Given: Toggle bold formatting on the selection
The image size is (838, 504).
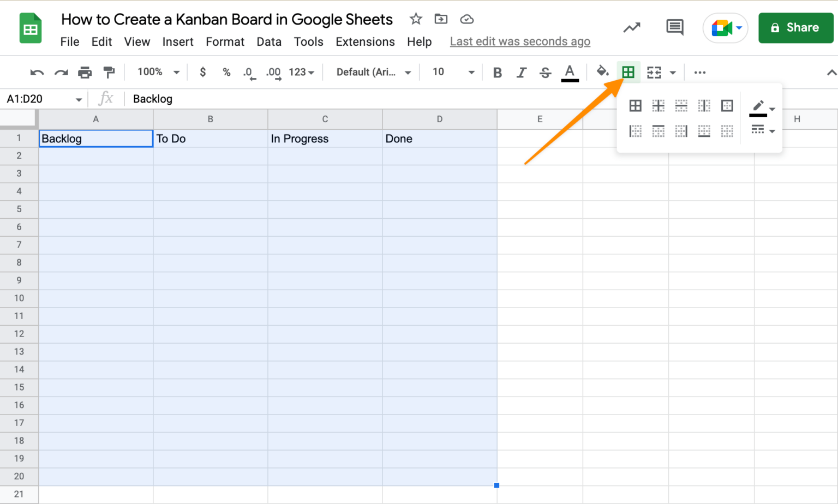Looking at the screenshot, I should [x=497, y=71].
